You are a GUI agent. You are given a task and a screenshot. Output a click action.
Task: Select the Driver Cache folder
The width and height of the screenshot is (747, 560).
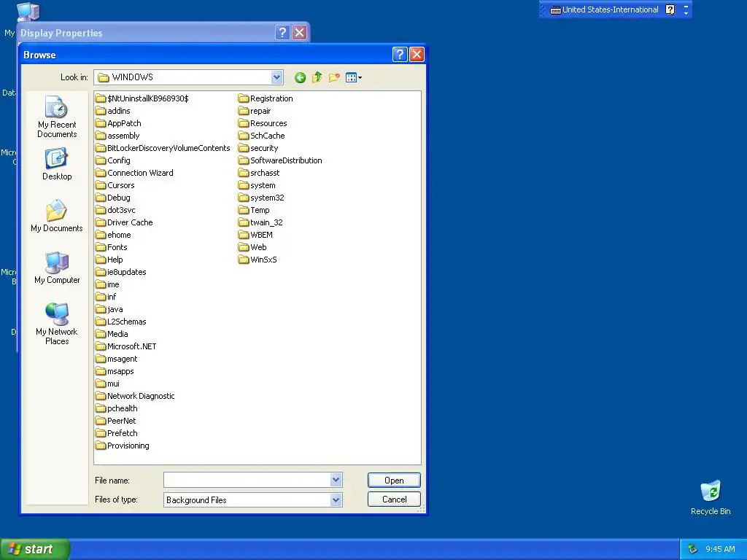pos(124,222)
